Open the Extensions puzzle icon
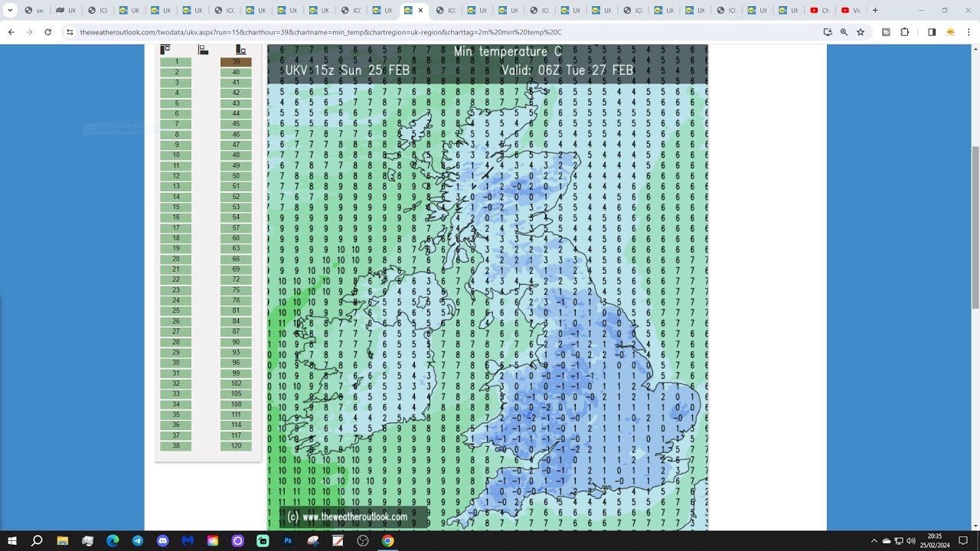Image resolution: width=980 pixels, height=551 pixels. pyautogui.click(x=904, y=32)
